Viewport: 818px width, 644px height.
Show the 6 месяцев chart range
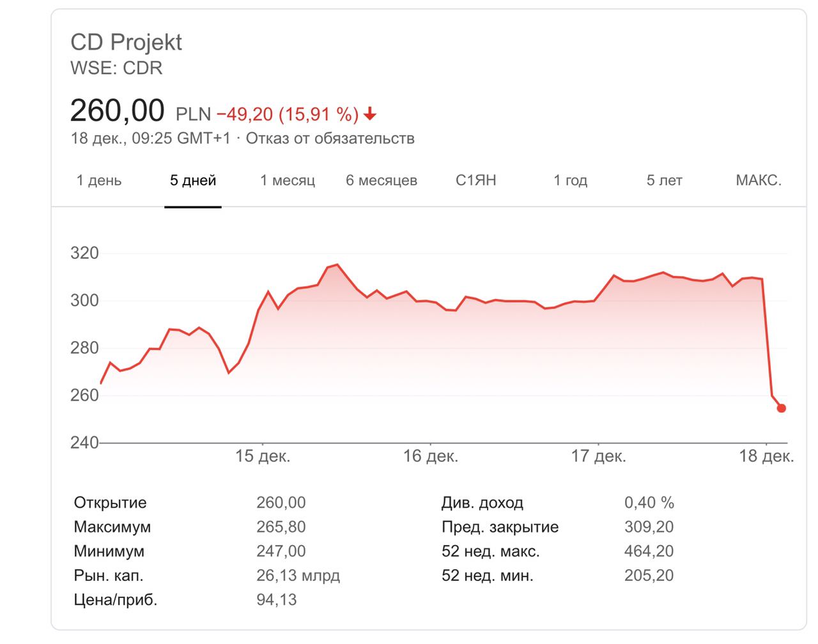(382, 181)
